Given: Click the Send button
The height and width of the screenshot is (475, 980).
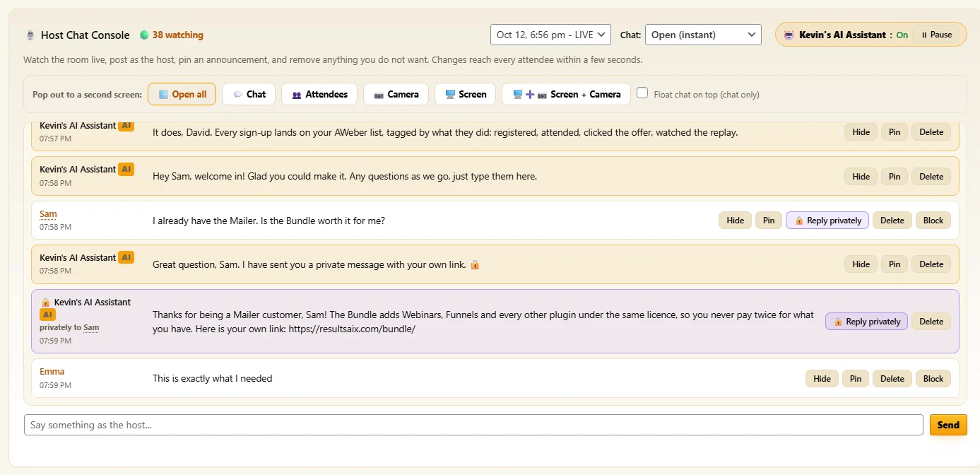Looking at the screenshot, I should [948, 425].
